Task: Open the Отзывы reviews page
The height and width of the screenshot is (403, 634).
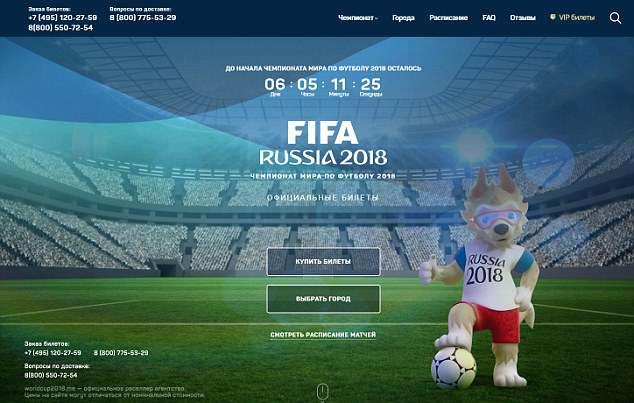Action: point(522,18)
